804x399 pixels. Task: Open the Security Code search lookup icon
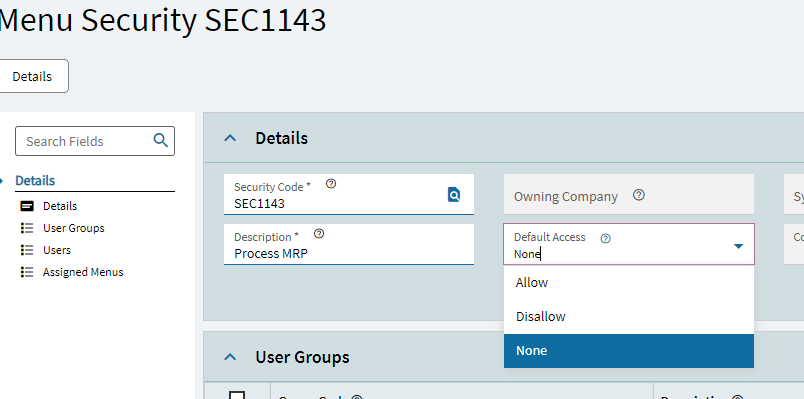[x=454, y=195]
